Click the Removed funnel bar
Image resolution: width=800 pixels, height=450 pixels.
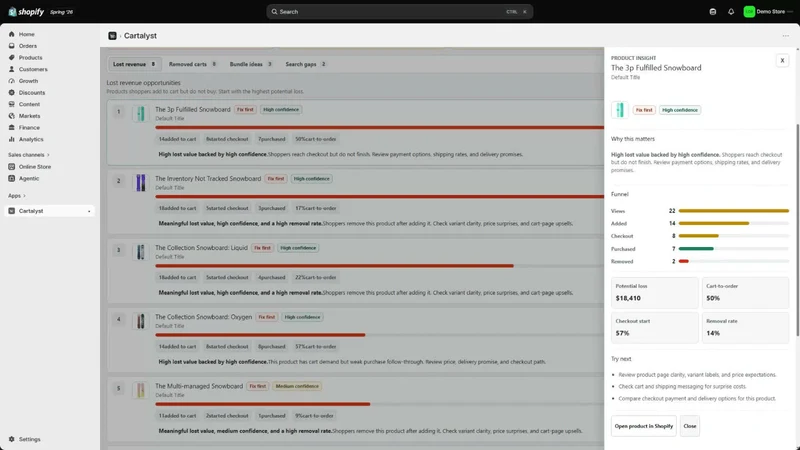tap(734, 261)
